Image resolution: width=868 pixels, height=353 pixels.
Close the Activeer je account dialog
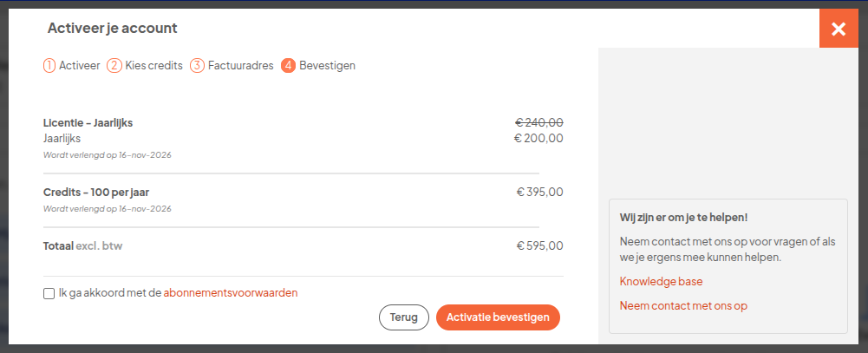pos(839,29)
